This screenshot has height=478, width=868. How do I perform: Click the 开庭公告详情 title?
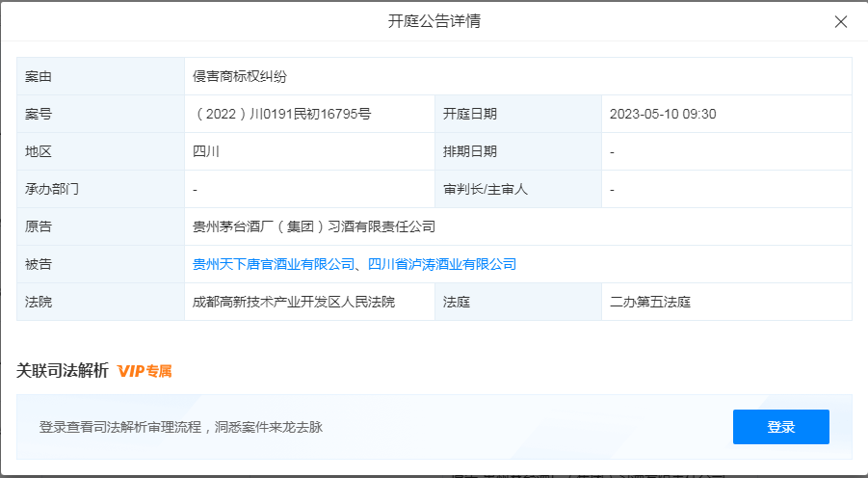pyautogui.click(x=434, y=21)
